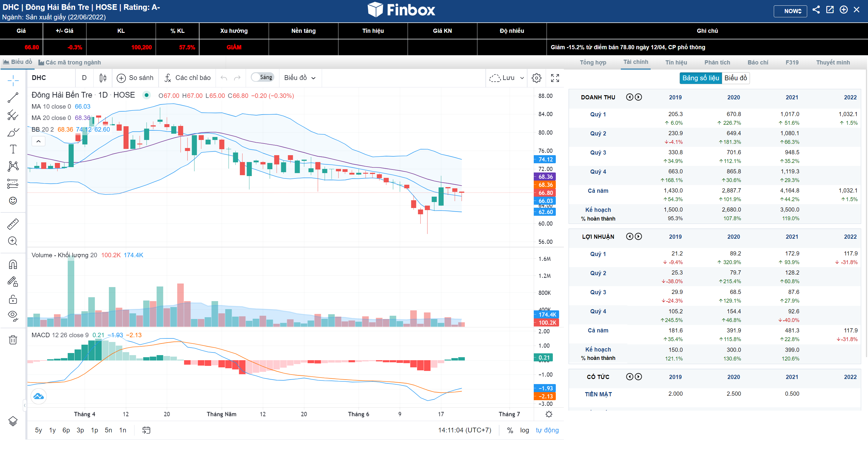
Task: Open Các mã trong ngành tab
Action: tap(69, 62)
